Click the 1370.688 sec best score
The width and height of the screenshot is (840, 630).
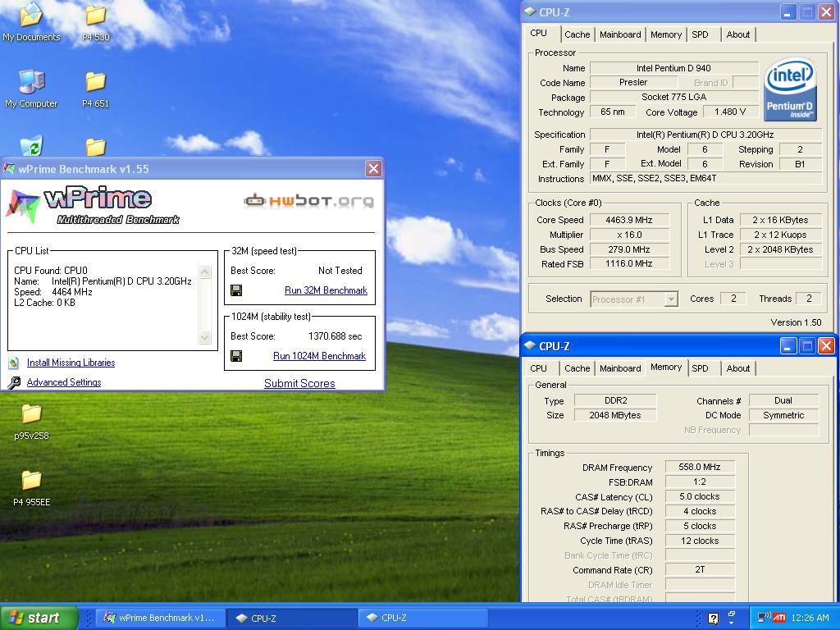pyautogui.click(x=336, y=336)
